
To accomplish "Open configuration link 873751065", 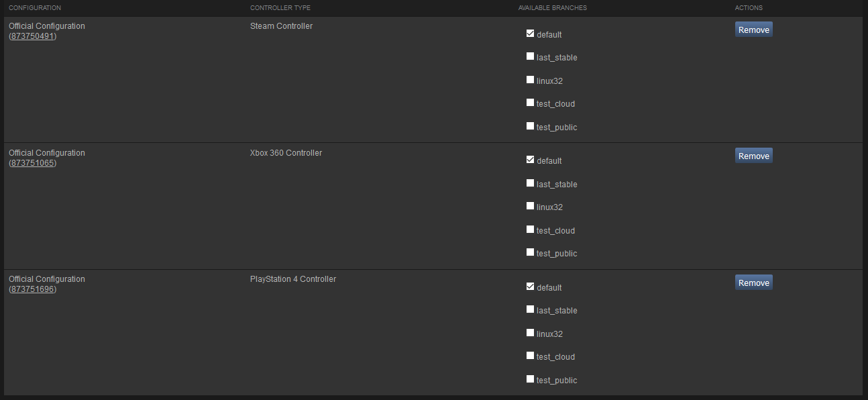I will 33,163.
